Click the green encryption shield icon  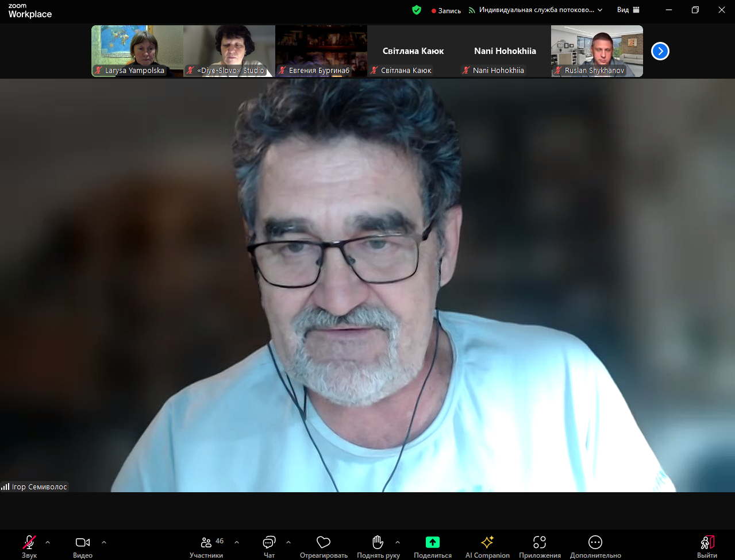(x=417, y=10)
